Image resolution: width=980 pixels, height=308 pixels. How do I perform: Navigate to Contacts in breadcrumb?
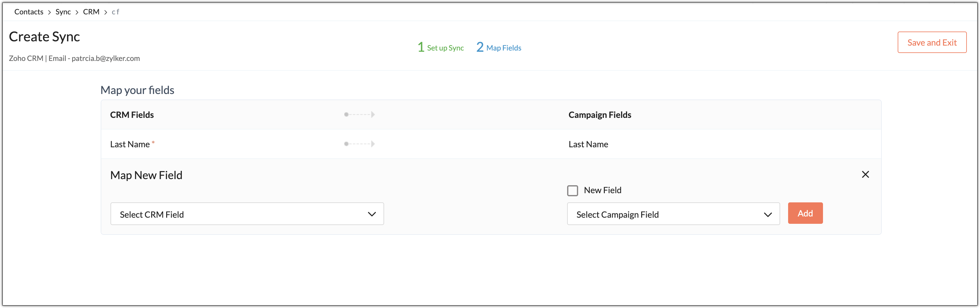click(29, 12)
